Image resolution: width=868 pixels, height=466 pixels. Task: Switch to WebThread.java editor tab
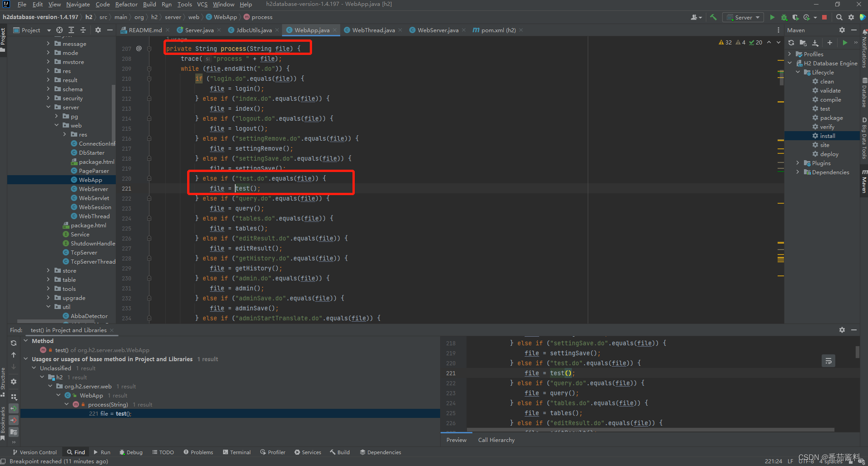pyautogui.click(x=373, y=30)
